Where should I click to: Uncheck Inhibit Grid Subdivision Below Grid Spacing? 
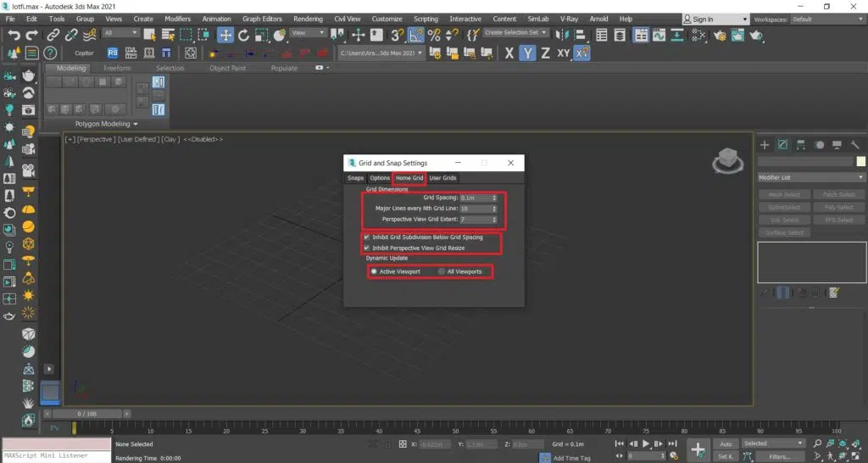tap(367, 237)
